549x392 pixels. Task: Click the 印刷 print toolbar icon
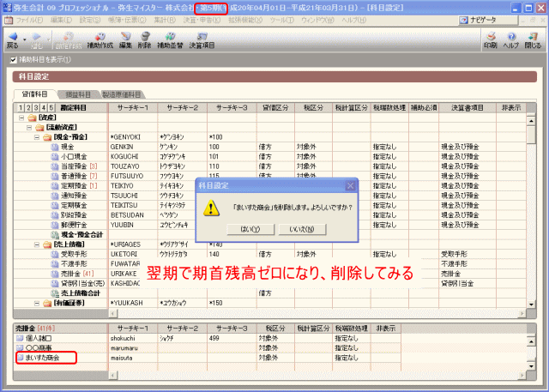click(491, 40)
